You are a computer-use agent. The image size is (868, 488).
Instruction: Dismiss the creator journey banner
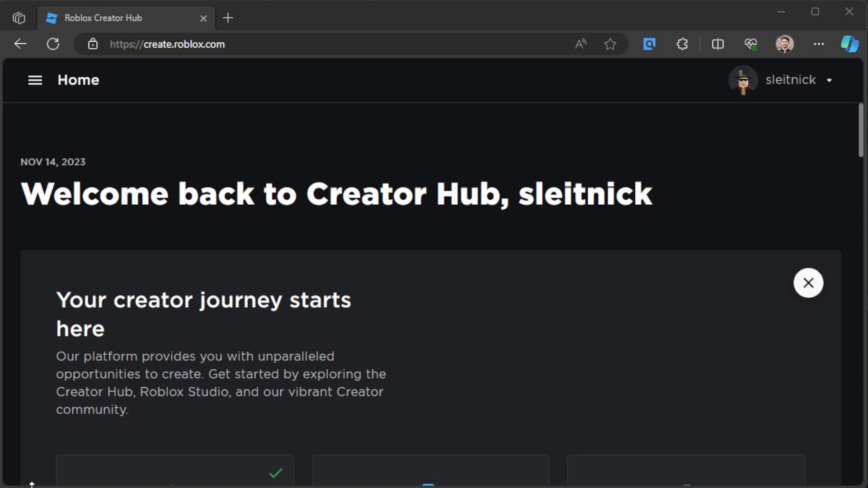808,283
